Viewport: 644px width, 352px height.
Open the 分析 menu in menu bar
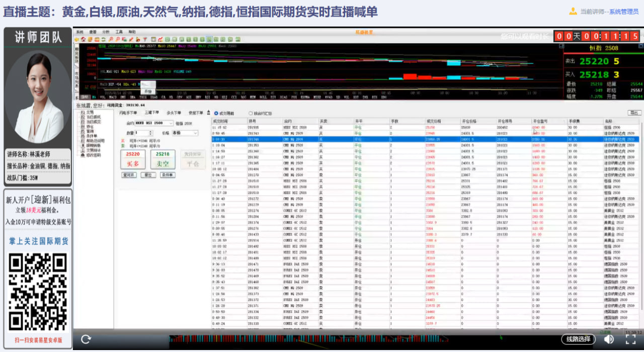point(106,32)
